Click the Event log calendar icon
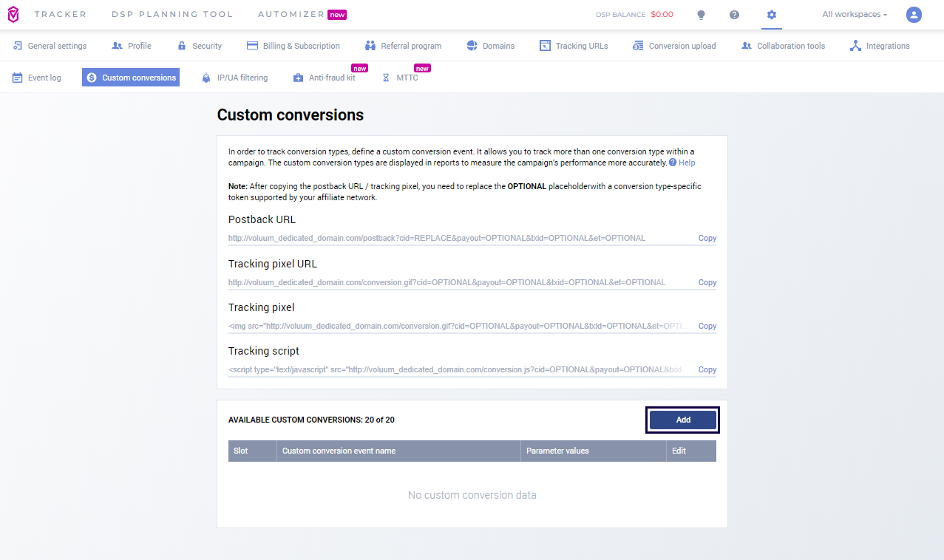944x560 pixels. tap(16, 77)
